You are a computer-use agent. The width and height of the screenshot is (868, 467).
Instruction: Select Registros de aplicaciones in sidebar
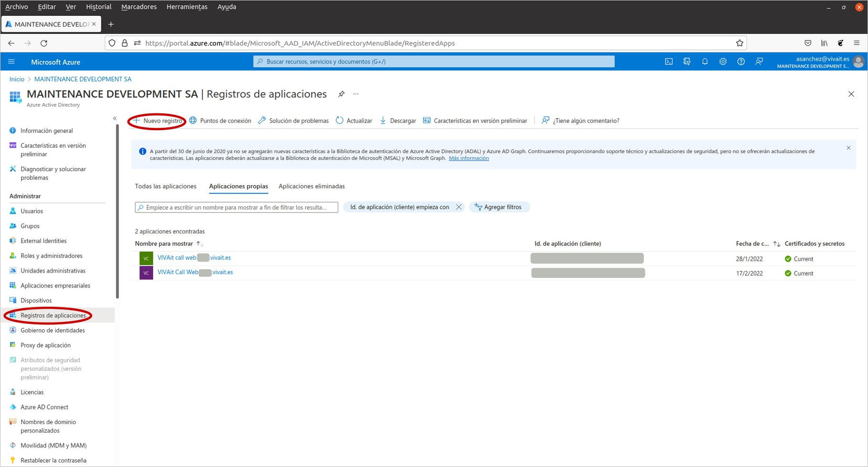(53, 315)
